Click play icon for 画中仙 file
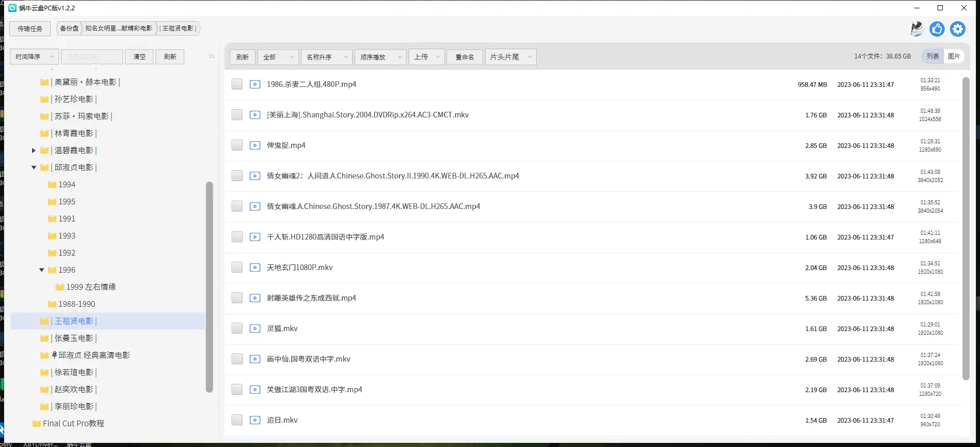Image resolution: width=980 pixels, height=447 pixels. coord(255,359)
